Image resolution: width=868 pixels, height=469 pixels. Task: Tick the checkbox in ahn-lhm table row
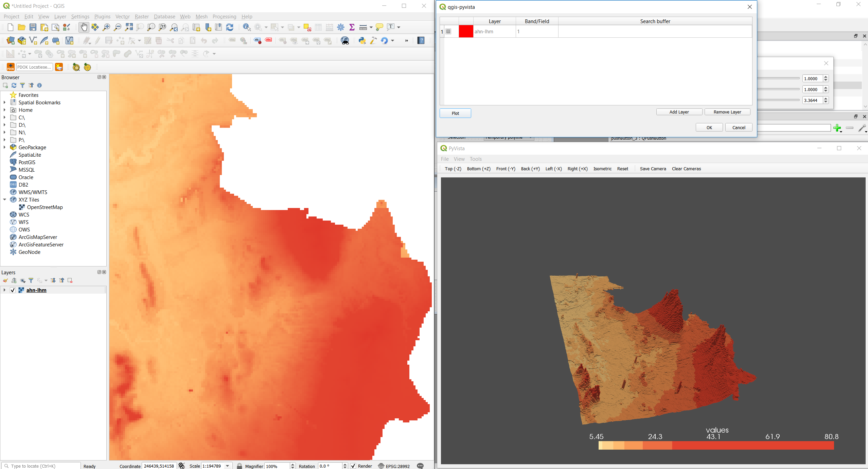tap(448, 32)
